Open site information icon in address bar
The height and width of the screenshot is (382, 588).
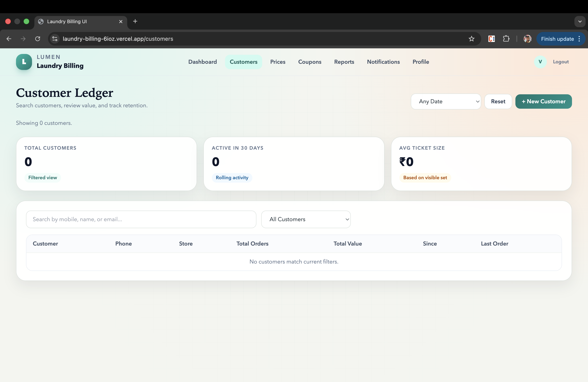coord(55,39)
